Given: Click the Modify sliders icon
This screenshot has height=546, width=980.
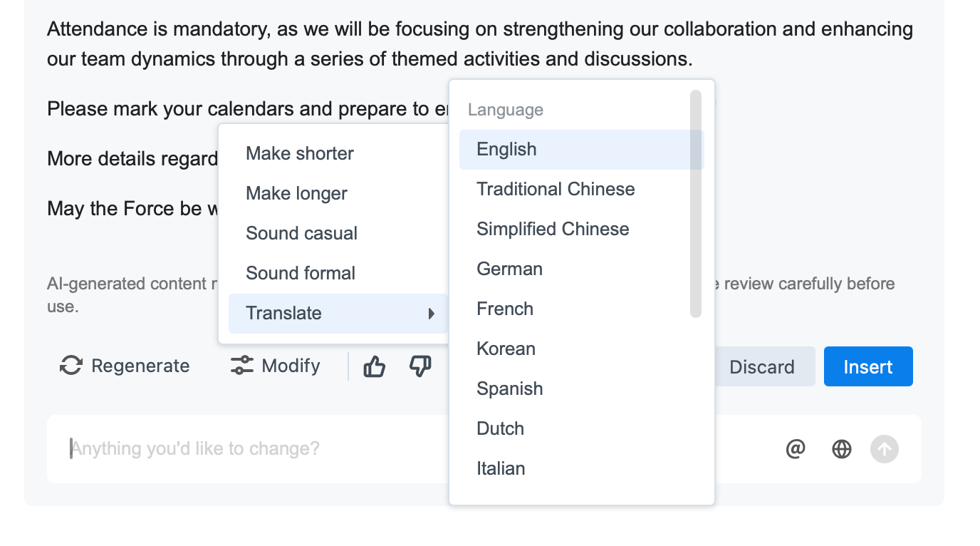Looking at the screenshot, I should 242,366.
